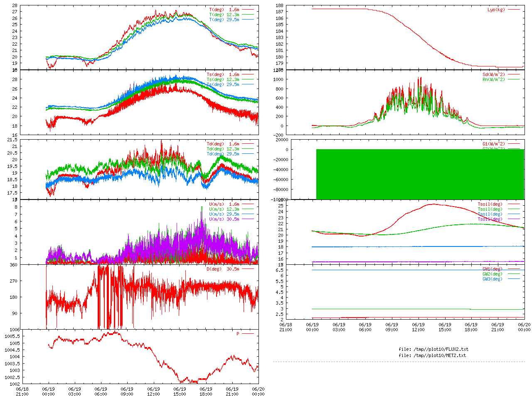The width and height of the screenshot is (532, 399).
Task: Select the '-80000' axis value on G plot
Action: pyautogui.click(x=281, y=190)
